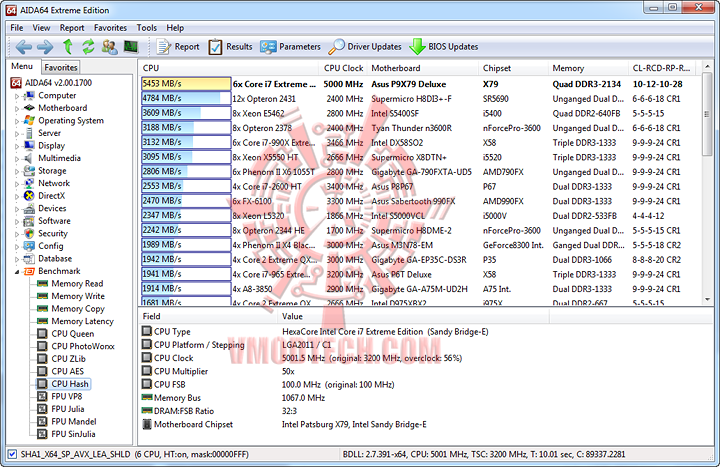Select the 4784 MB/s Opteron 2431 bar
The image size is (720, 467).
tap(186, 98)
